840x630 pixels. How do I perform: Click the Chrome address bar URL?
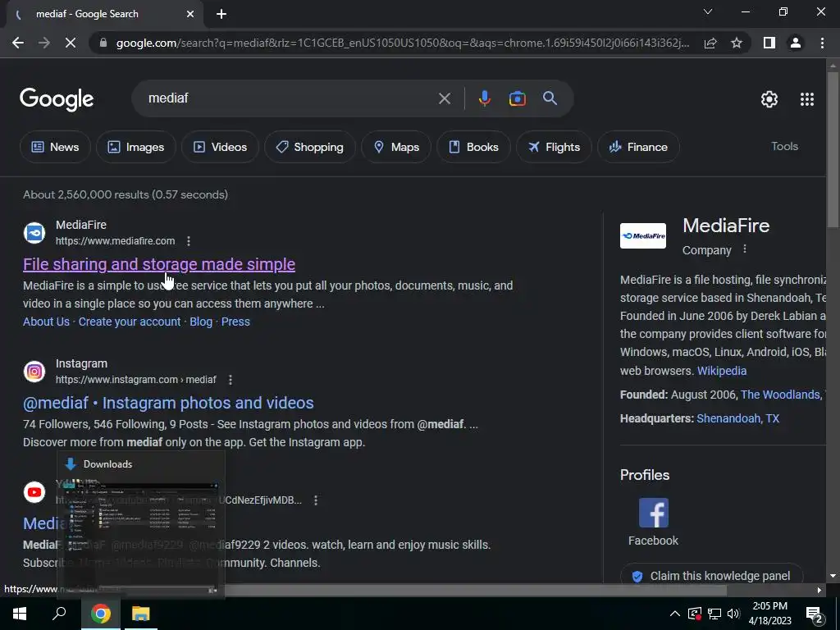point(402,43)
